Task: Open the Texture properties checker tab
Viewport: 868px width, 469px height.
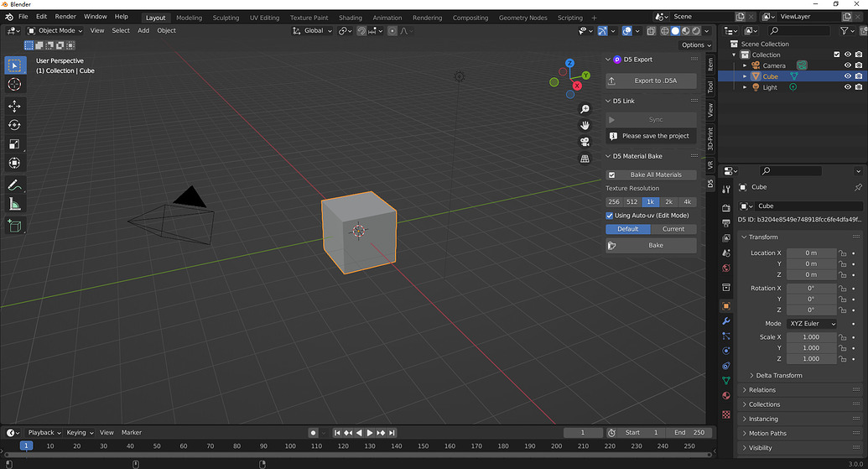Action: [x=725, y=414]
